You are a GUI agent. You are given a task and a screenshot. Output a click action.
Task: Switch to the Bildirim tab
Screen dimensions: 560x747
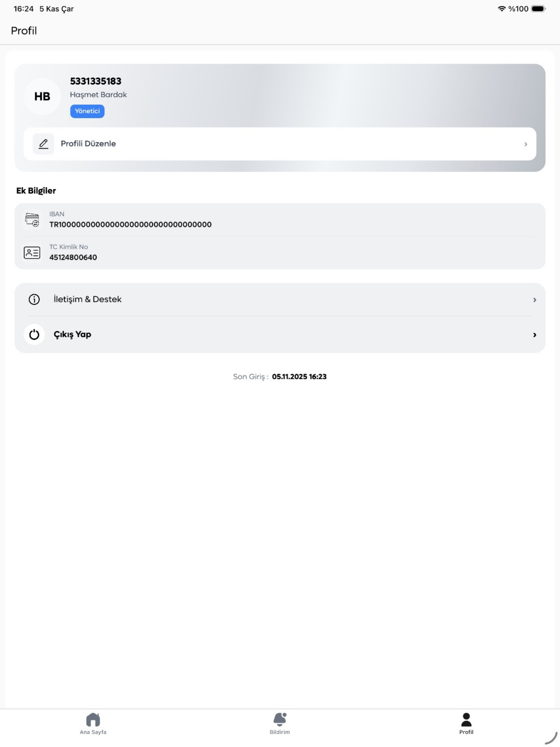pos(280,724)
